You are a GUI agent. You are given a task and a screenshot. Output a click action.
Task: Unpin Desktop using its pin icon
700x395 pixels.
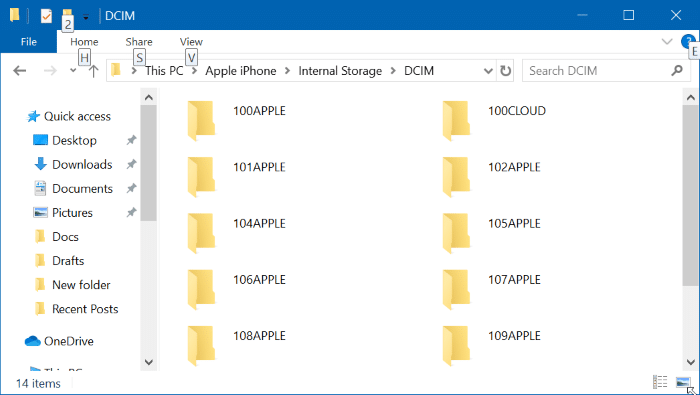131,140
